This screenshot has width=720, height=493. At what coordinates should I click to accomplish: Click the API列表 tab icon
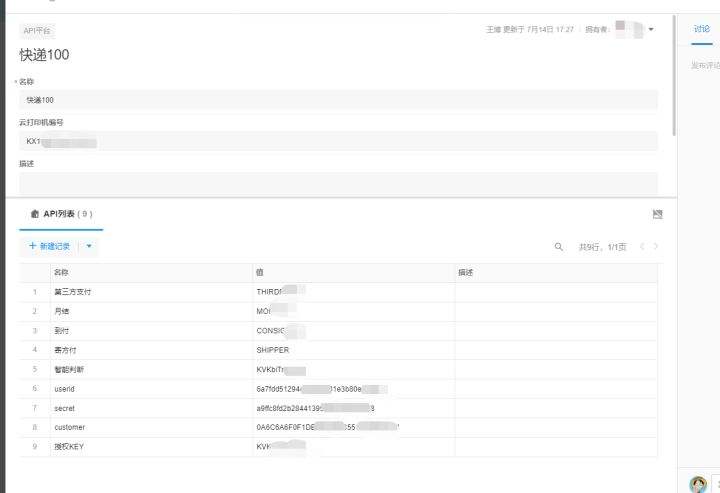34,214
